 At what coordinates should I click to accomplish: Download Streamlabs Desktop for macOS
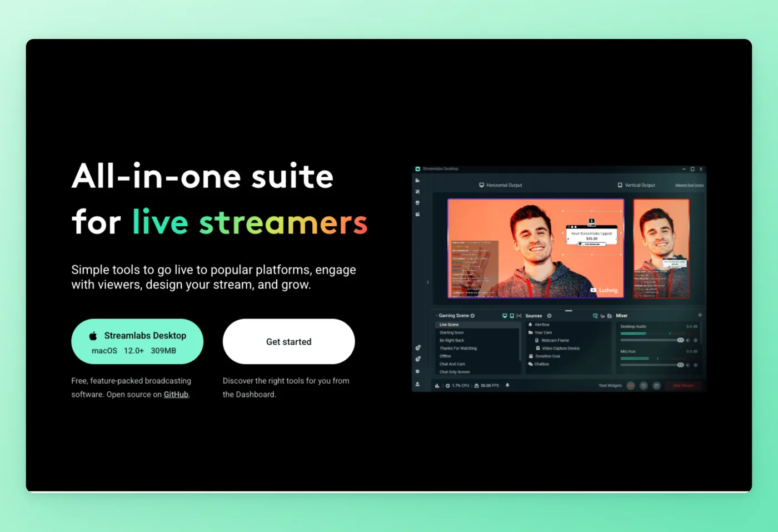click(137, 341)
